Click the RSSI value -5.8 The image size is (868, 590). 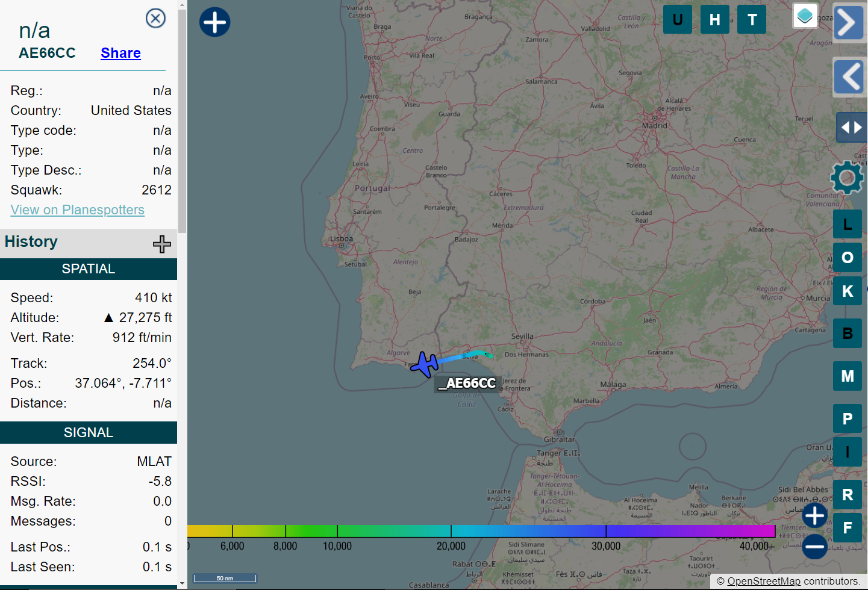160,482
